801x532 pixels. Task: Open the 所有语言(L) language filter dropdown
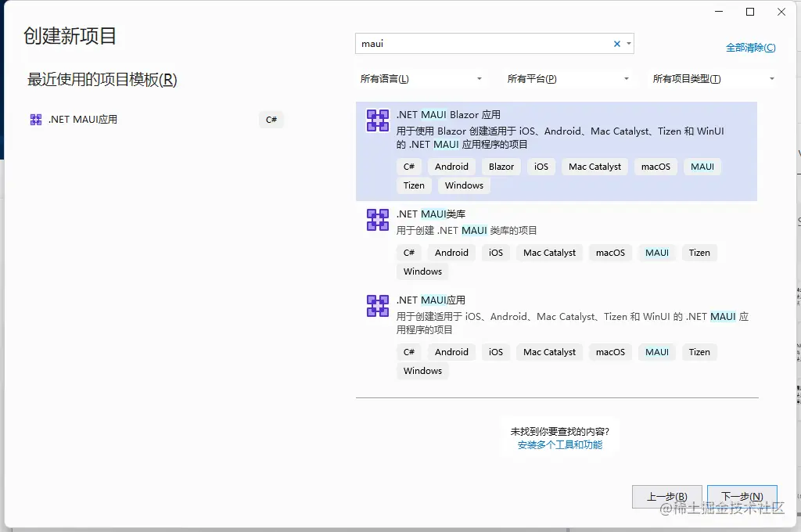coord(422,79)
